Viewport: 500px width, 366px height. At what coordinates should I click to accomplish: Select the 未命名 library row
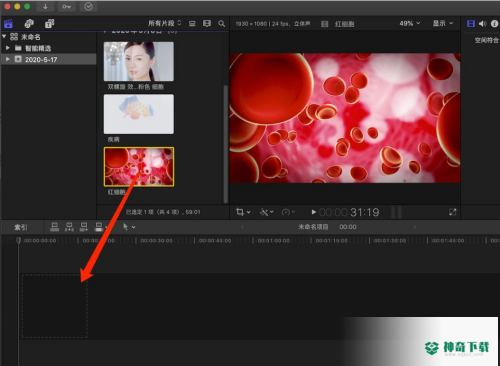49,37
